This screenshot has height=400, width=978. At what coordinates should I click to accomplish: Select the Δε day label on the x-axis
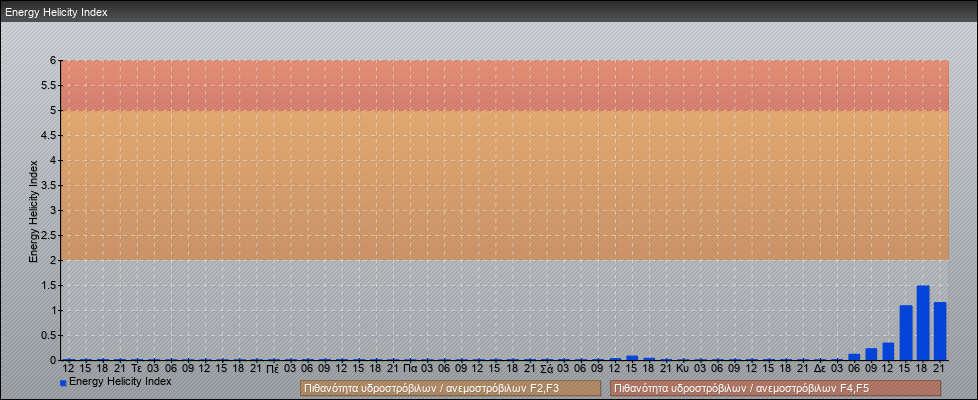click(819, 369)
